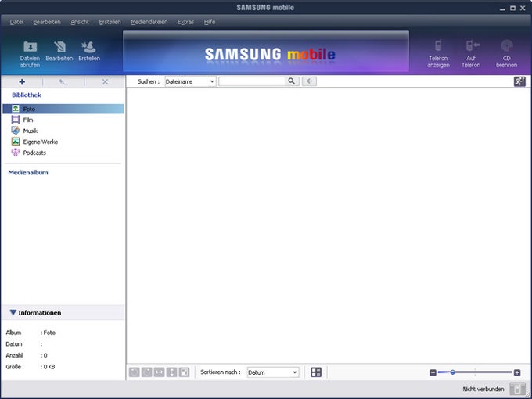Click the back arrow next to search
The width and height of the screenshot is (532, 399).
[309, 81]
